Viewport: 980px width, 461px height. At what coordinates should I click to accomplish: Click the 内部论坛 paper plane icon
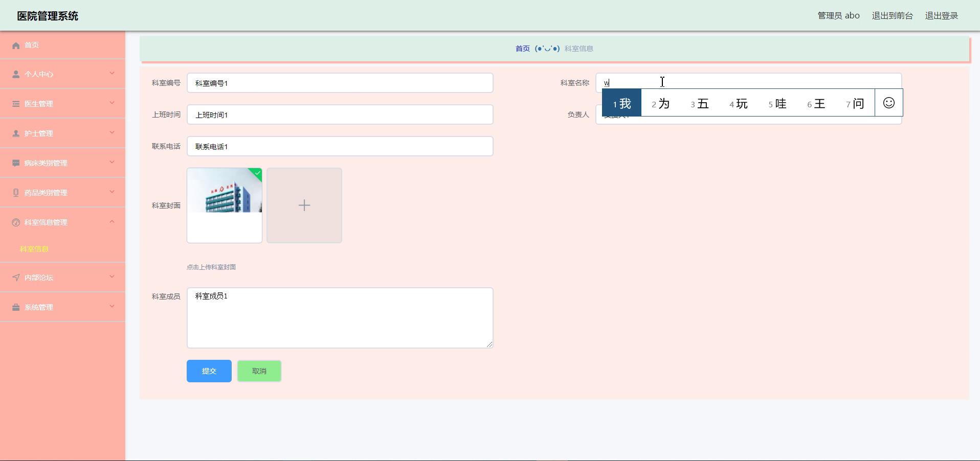click(x=16, y=278)
